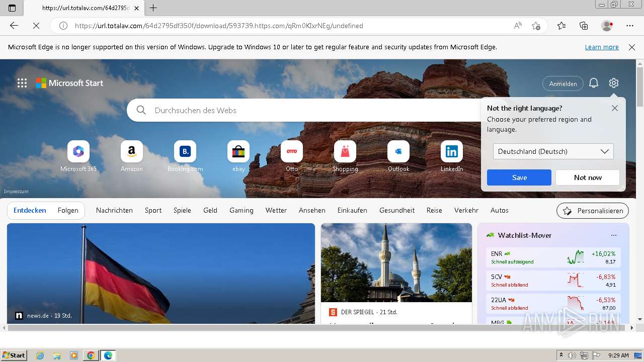
Task: Click the browser address bar URL
Action: [x=219, y=26]
